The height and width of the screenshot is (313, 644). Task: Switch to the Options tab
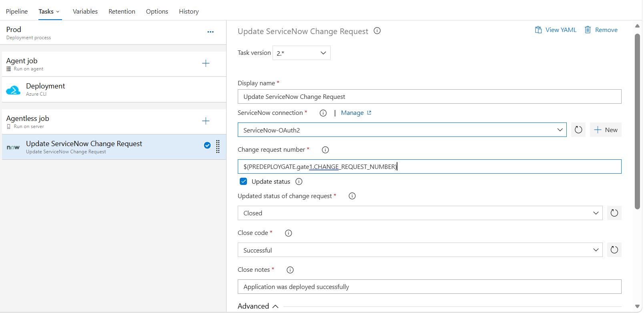pos(157,11)
